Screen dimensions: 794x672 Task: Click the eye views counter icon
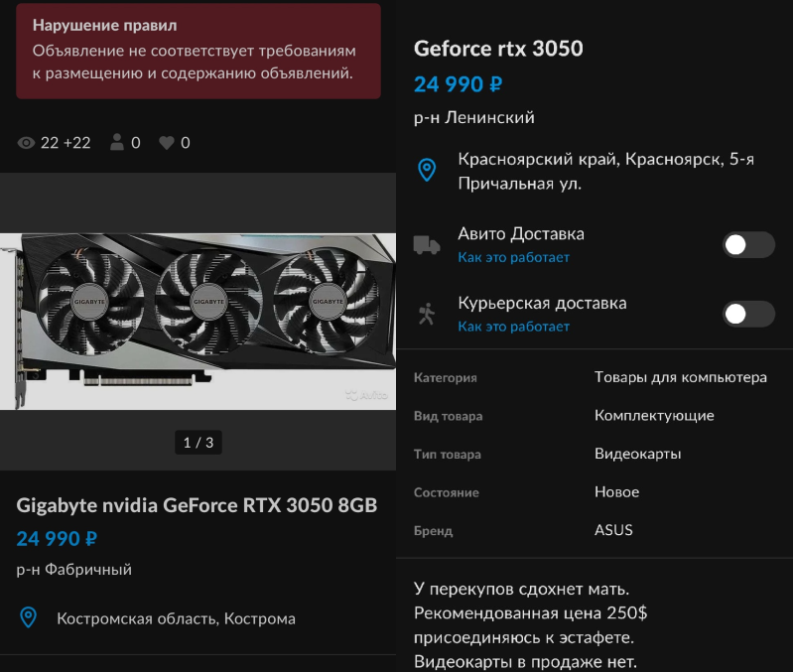[27, 143]
